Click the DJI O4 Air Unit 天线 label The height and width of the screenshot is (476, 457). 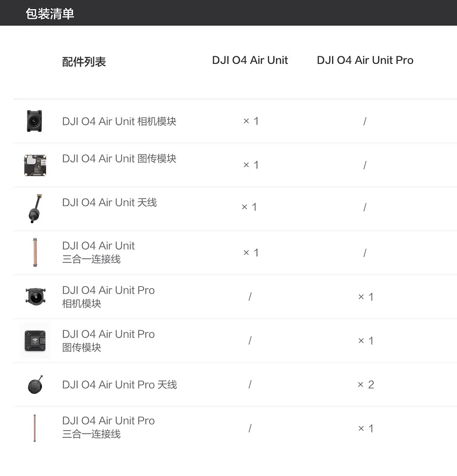pos(109,202)
